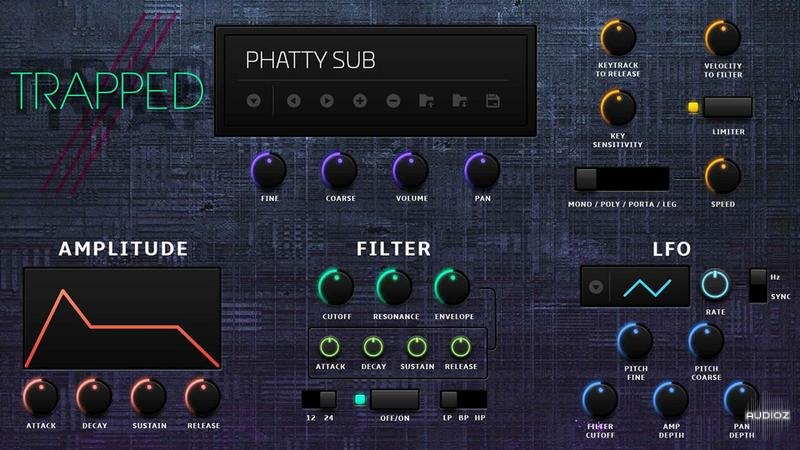800x450 pixels.
Task: Click the filter envelope Decay knob
Action: coord(373,347)
